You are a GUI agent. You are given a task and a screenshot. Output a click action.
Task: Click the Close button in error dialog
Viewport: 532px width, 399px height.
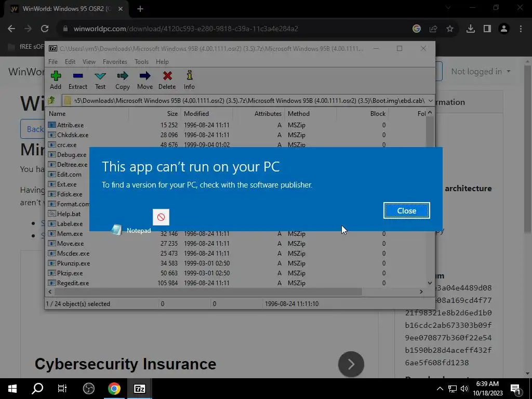[406, 211]
